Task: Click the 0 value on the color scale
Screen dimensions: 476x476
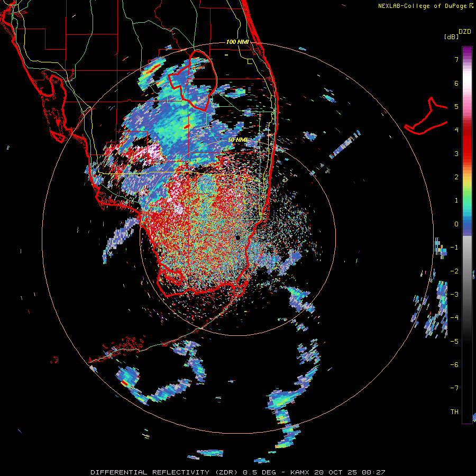Action: pyautogui.click(x=456, y=224)
